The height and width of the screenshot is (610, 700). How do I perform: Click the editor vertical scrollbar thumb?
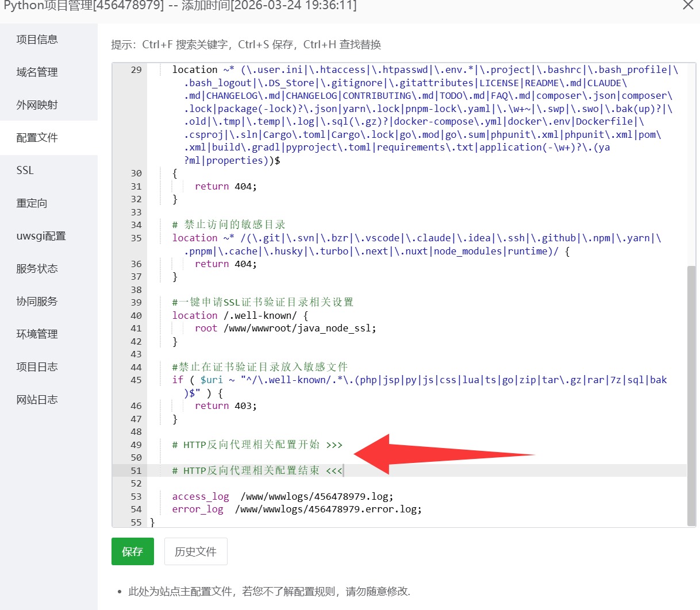(691, 395)
